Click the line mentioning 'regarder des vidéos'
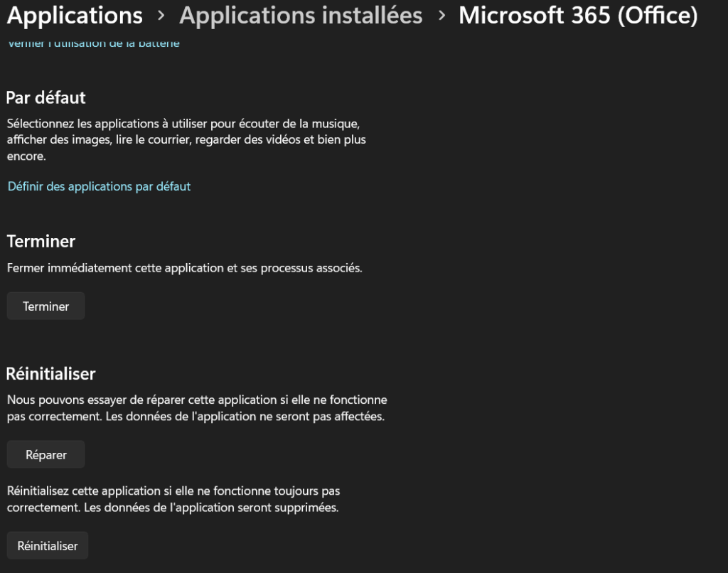 tap(186, 140)
